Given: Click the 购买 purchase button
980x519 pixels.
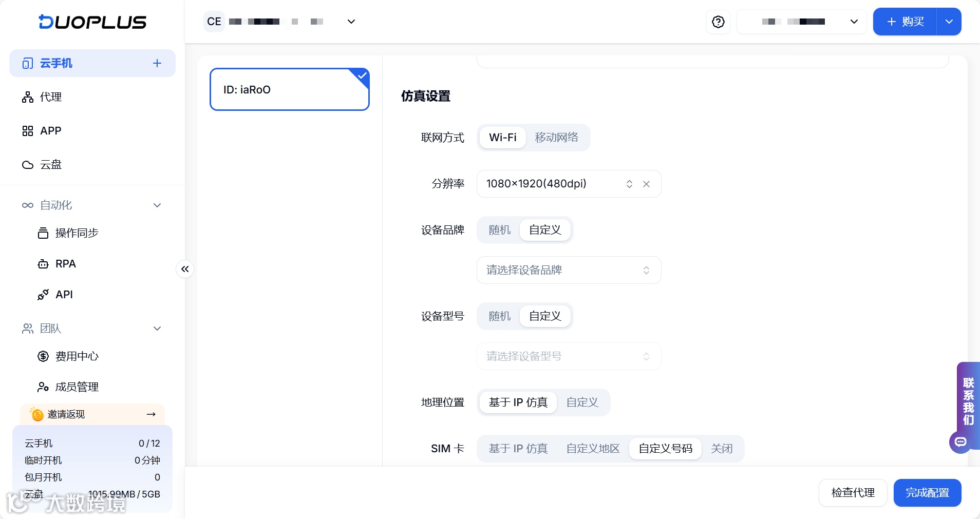Looking at the screenshot, I should click(x=905, y=22).
